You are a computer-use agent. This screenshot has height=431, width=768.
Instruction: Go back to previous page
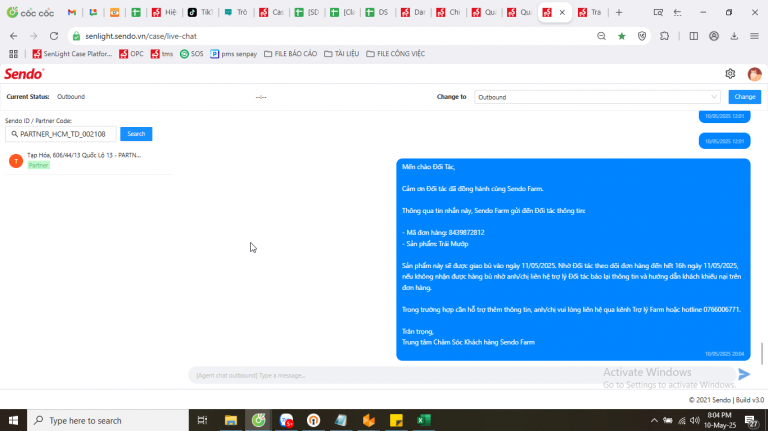(x=13, y=36)
